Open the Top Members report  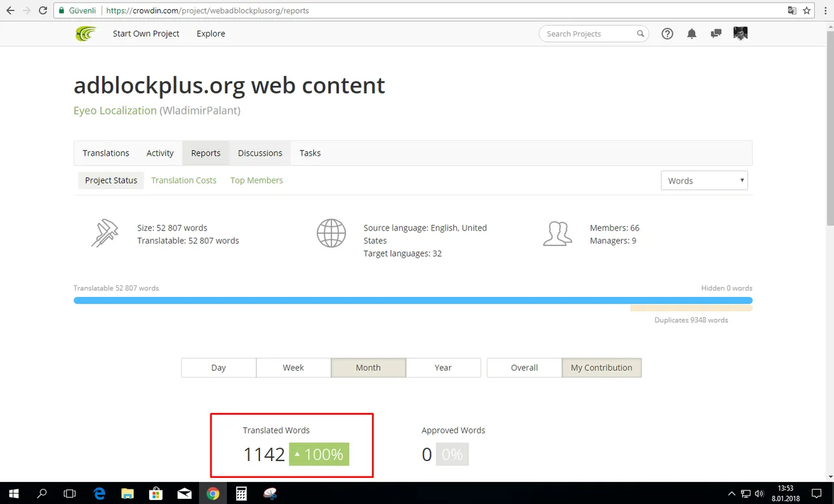coord(257,180)
